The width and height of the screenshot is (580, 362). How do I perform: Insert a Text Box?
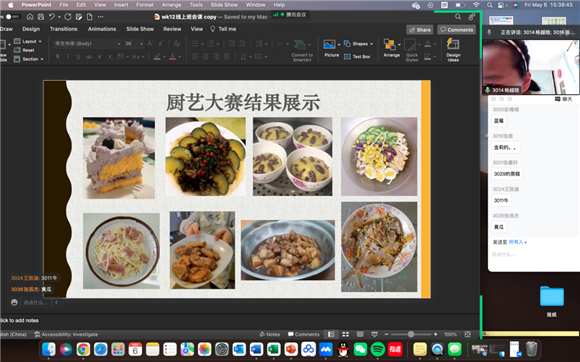click(x=357, y=57)
